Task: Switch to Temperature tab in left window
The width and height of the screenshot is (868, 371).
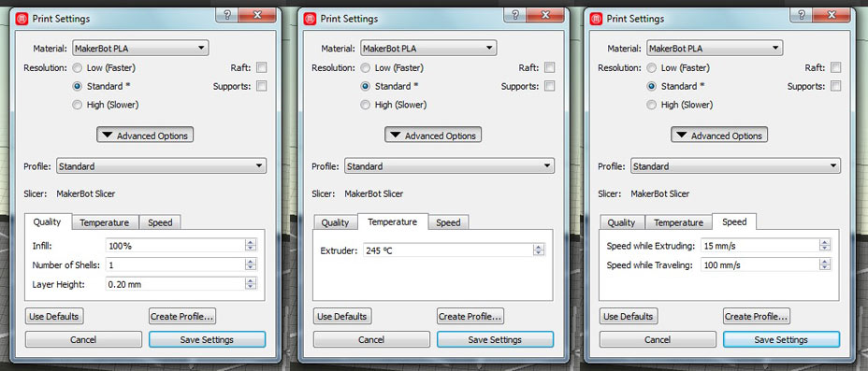Action: click(105, 222)
